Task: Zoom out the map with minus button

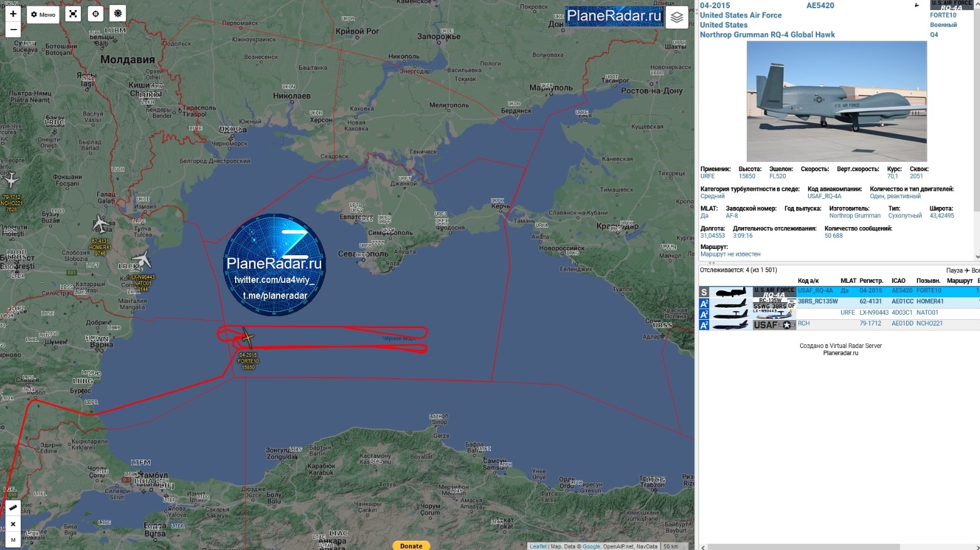Action: point(13,29)
